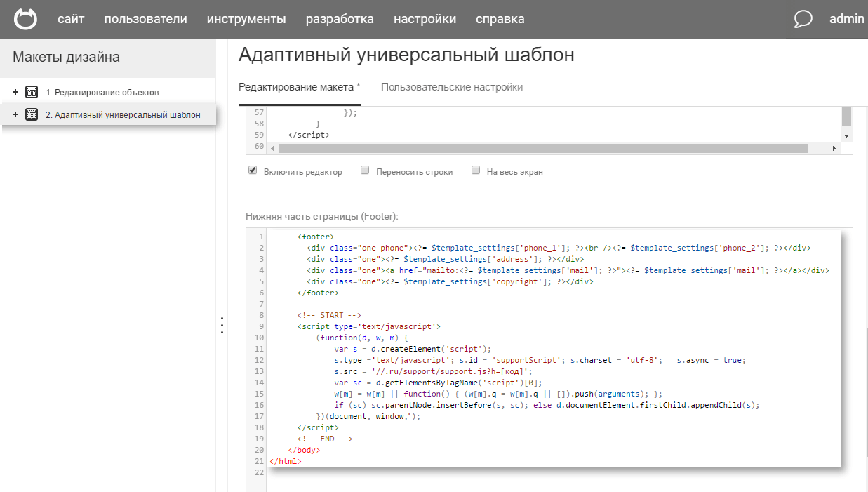Toggle the Включить редактор checkbox

point(253,171)
